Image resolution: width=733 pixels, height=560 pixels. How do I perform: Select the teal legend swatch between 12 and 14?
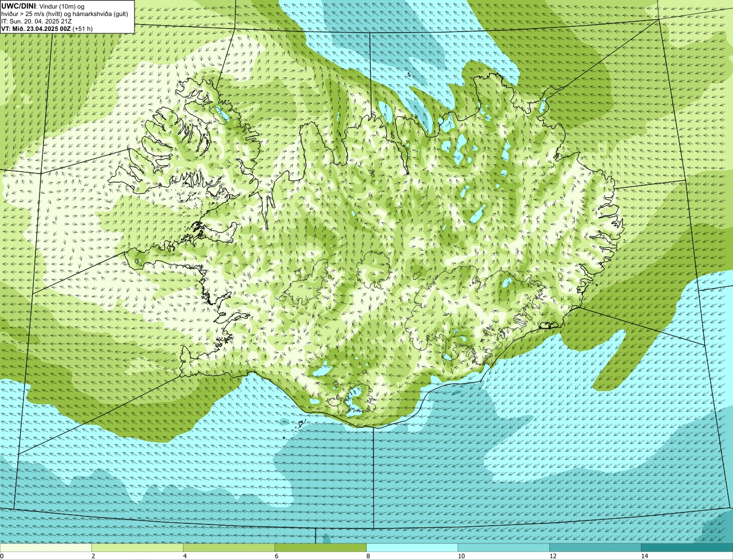point(596,547)
